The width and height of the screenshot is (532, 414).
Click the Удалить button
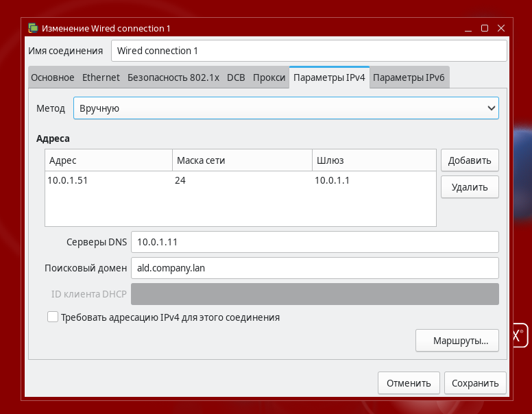click(470, 187)
